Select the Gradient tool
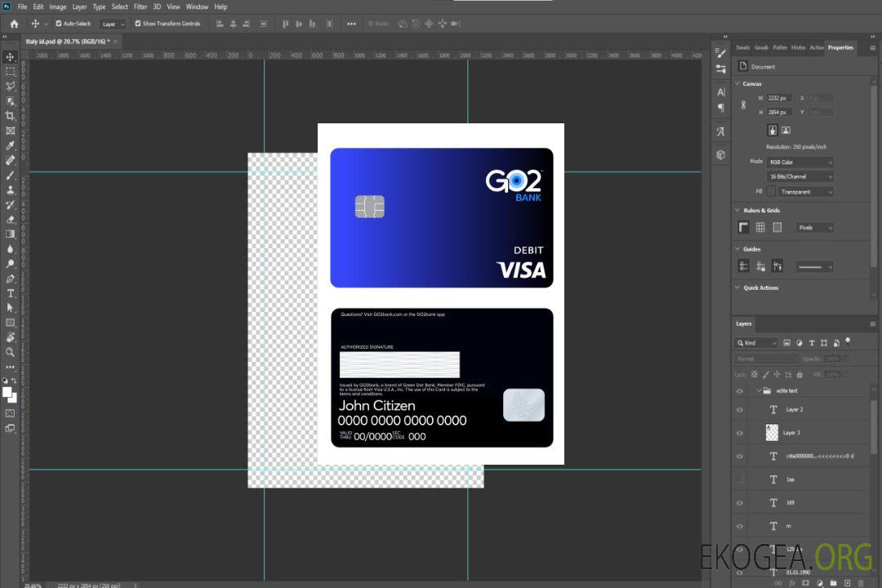882x588 pixels. point(10,234)
